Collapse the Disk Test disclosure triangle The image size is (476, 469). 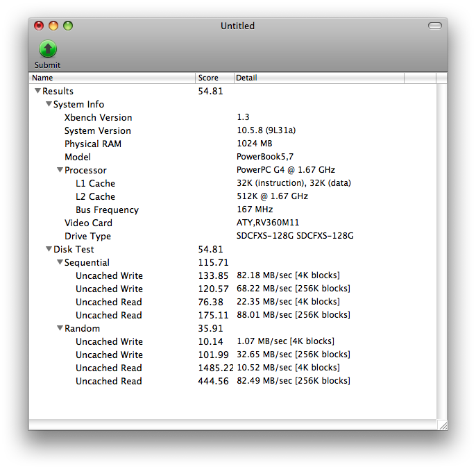point(49,249)
